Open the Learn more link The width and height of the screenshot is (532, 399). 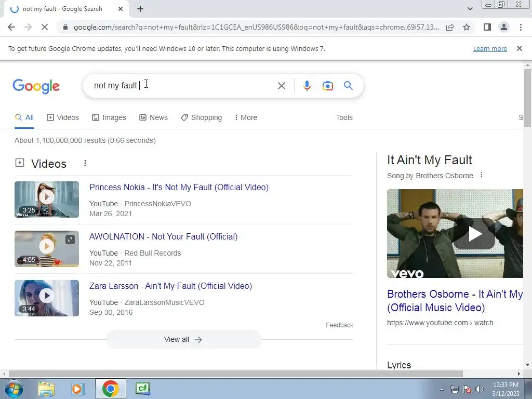click(x=490, y=48)
